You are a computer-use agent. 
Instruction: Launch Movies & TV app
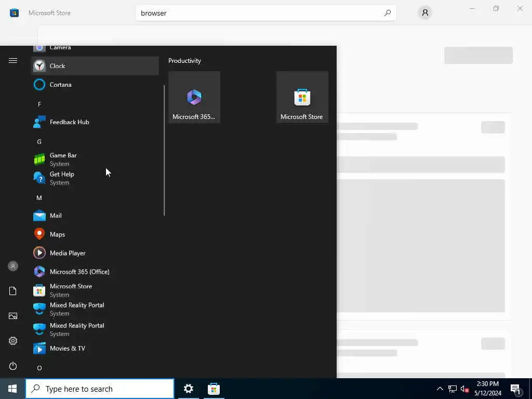[95, 348]
